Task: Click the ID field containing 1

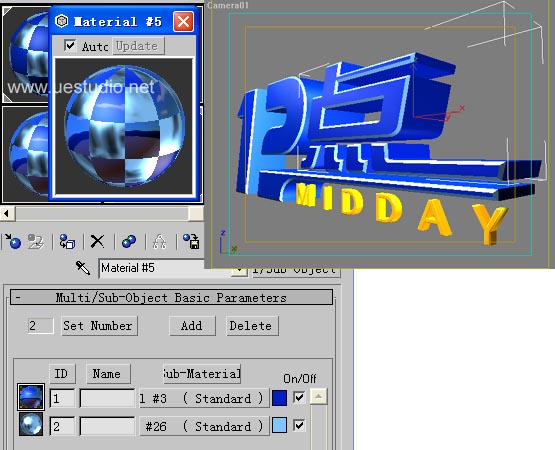Action: [x=62, y=398]
